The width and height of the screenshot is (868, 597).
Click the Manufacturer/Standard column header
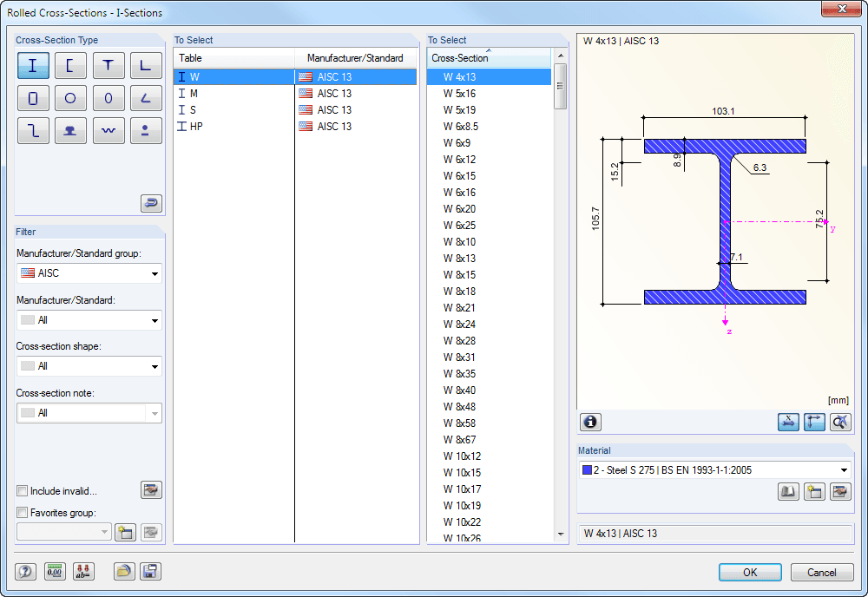click(x=355, y=58)
